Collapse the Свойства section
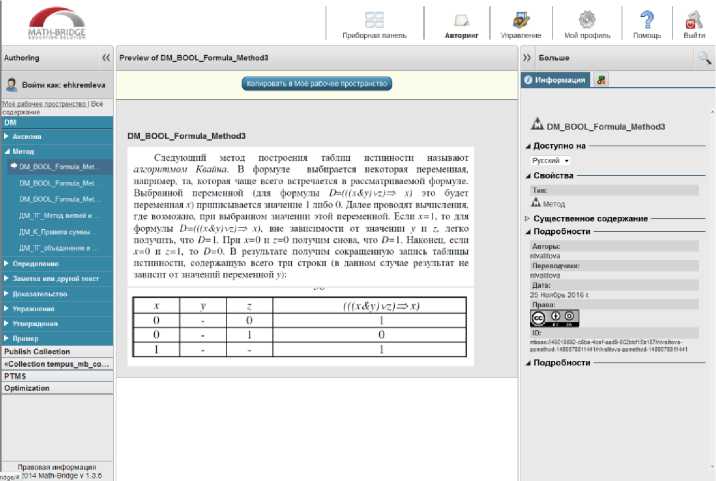Image resolution: width=716 pixels, height=481 pixels. (528, 176)
